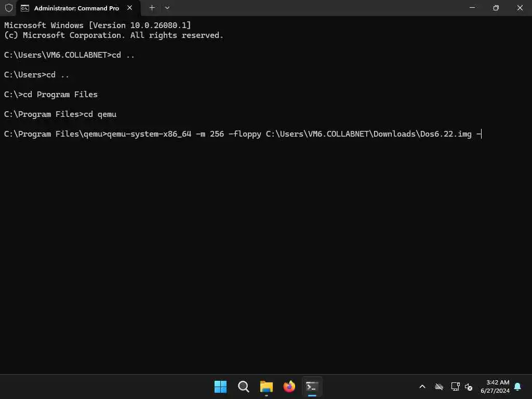Screen dimensions: 532x399
Task: Open a new terminal tab
Action: (x=152, y=8)
